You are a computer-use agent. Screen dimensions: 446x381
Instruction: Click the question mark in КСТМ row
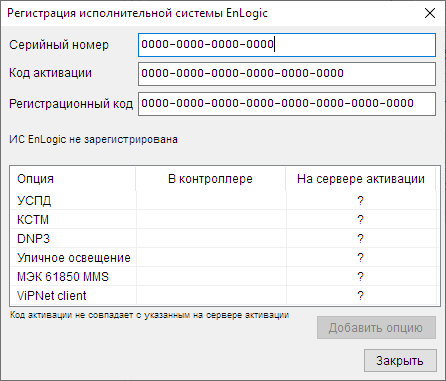click(x=360, y=220)
